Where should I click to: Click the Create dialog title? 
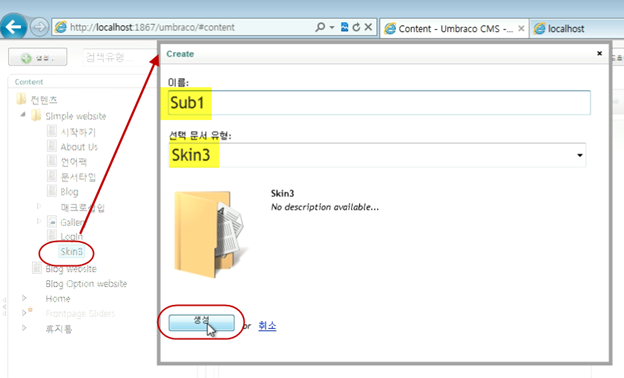pos(180,54)
